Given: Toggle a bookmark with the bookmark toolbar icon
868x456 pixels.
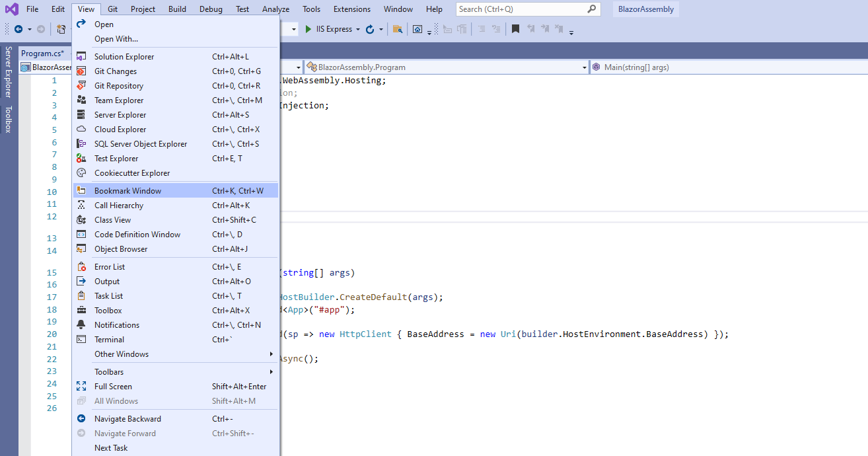Looking at the screenshot, I should pos(515,29).
